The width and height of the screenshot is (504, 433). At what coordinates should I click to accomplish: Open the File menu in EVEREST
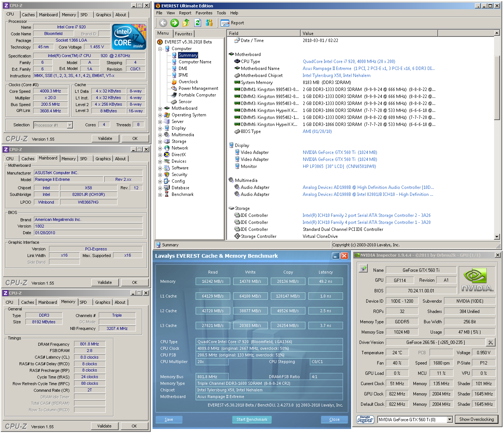click(159, 13)
